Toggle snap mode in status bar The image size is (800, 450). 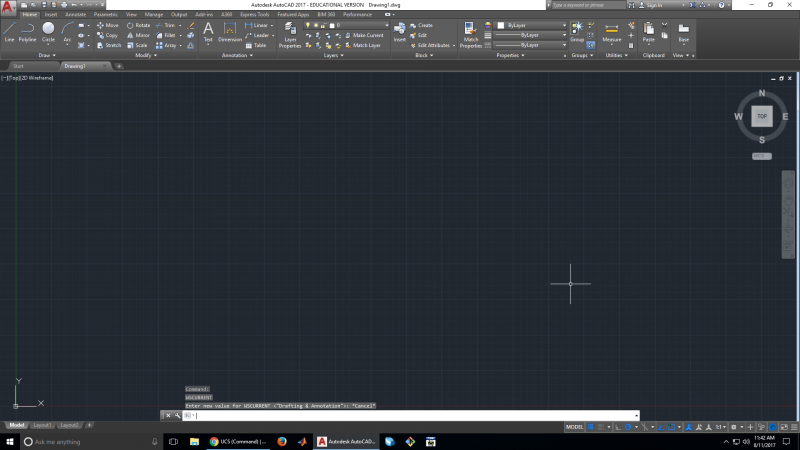601,427
